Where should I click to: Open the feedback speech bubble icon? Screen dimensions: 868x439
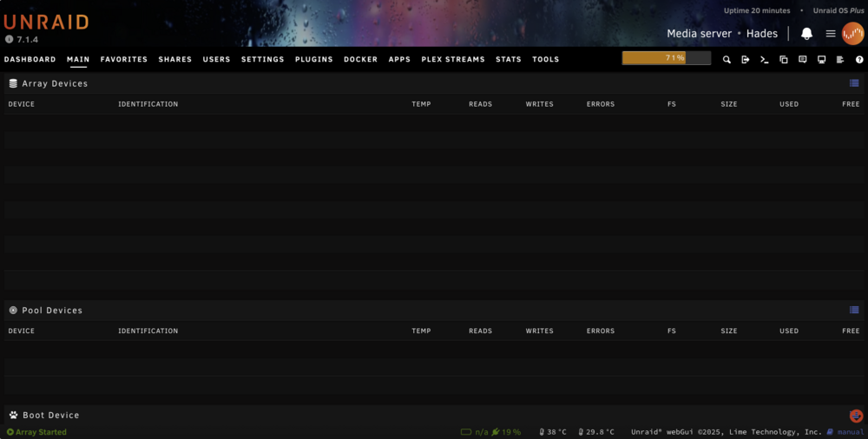coord(802,59)
